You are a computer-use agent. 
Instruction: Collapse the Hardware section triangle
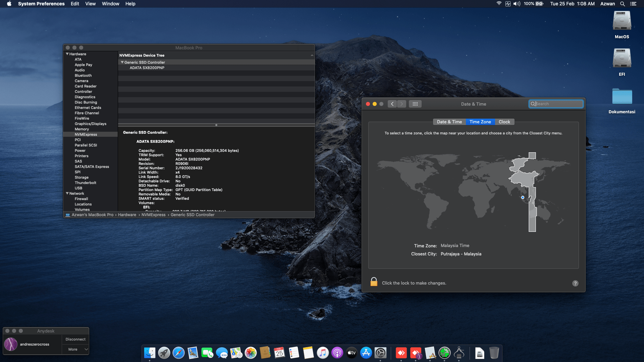(x=67, y=54)
